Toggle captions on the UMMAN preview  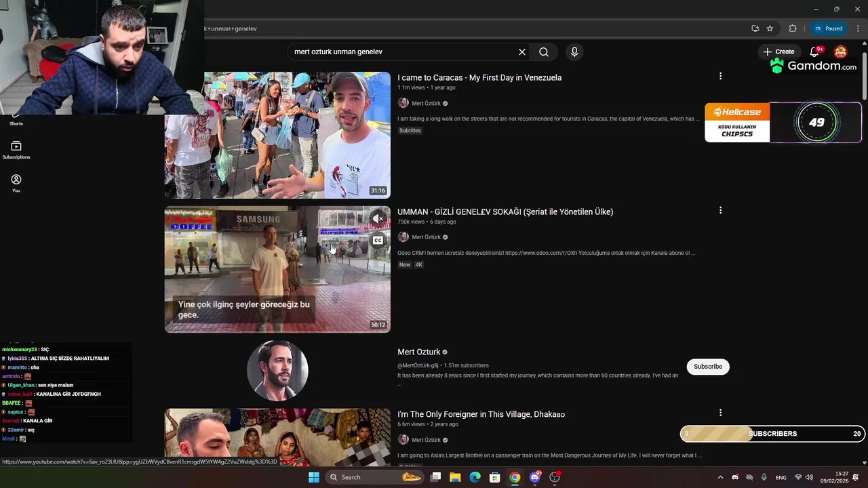(378, 240)
